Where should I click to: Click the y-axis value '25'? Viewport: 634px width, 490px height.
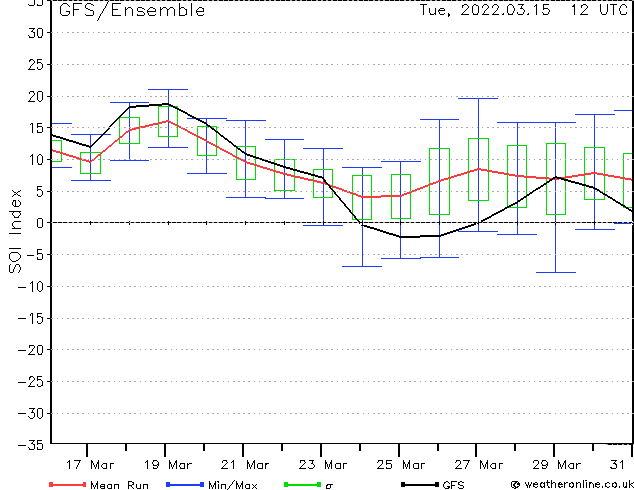tap(36, 64)
